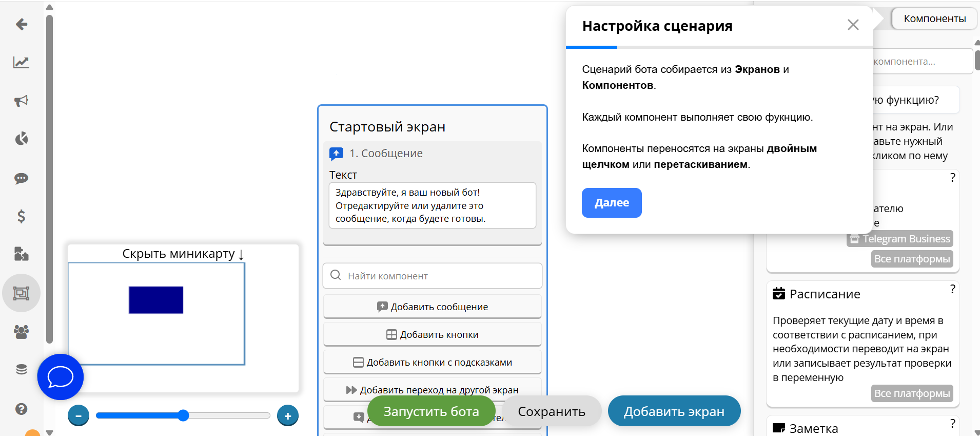Adjust the canvas zoom slider handle
Image resolution: width=980 pixels, height=436 pixels.
pos(183,415)
